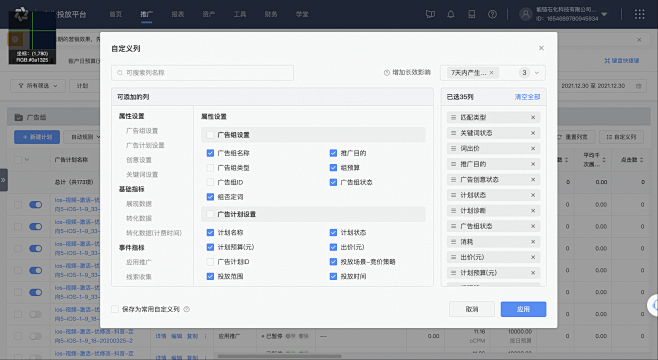Remove 计划预算(元) from selected columns list
658x360 pixels.
point(533,273)
